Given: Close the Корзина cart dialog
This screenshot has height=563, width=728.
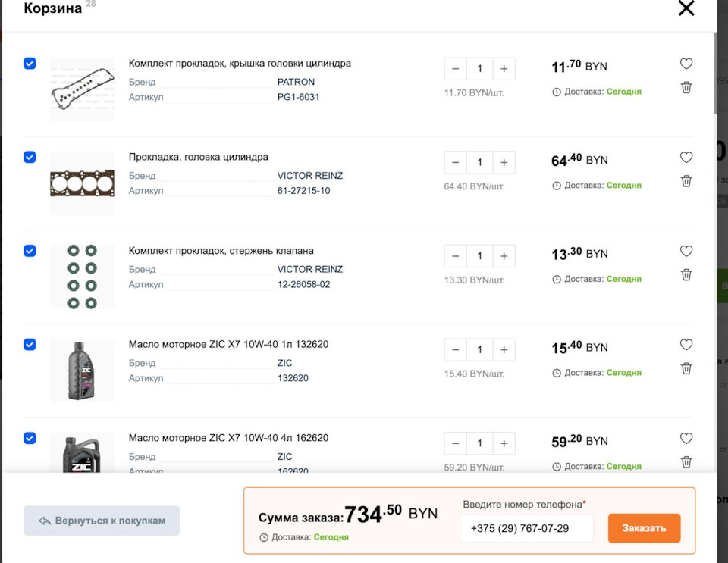Looking at the screenshot, I should (x=686, y=8).
